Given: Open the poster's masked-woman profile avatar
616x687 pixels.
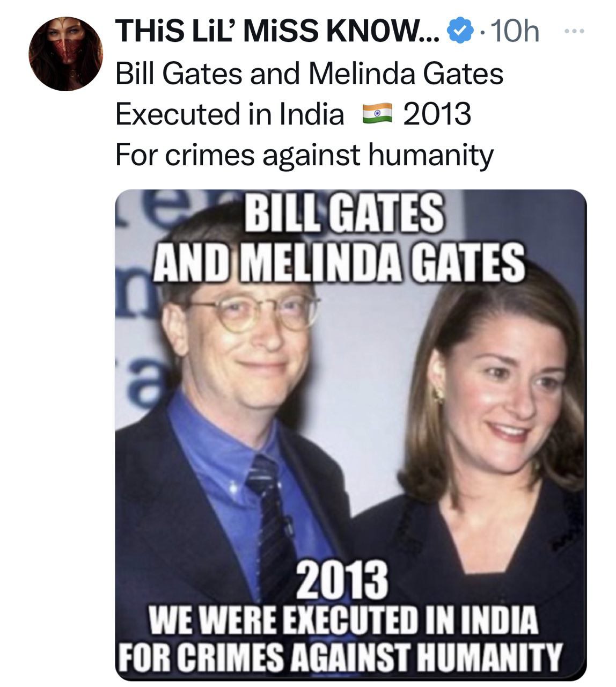Looking at the screenshot, I should point(66,53).
